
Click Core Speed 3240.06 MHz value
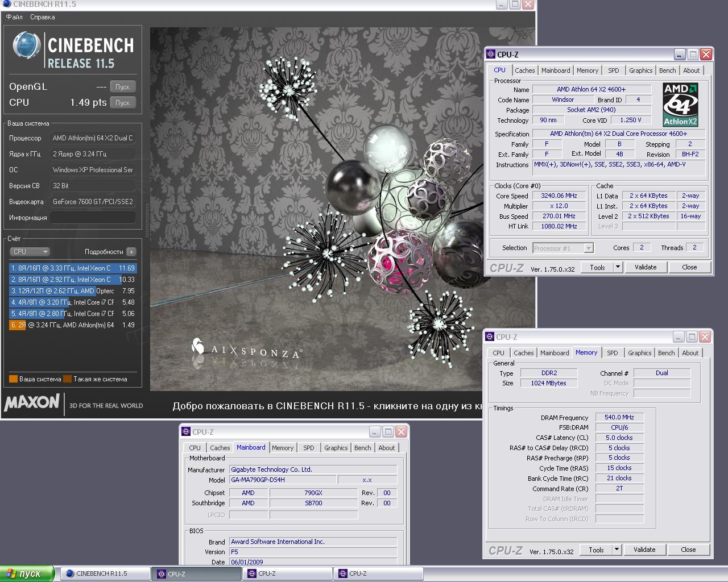click(559, 196)
